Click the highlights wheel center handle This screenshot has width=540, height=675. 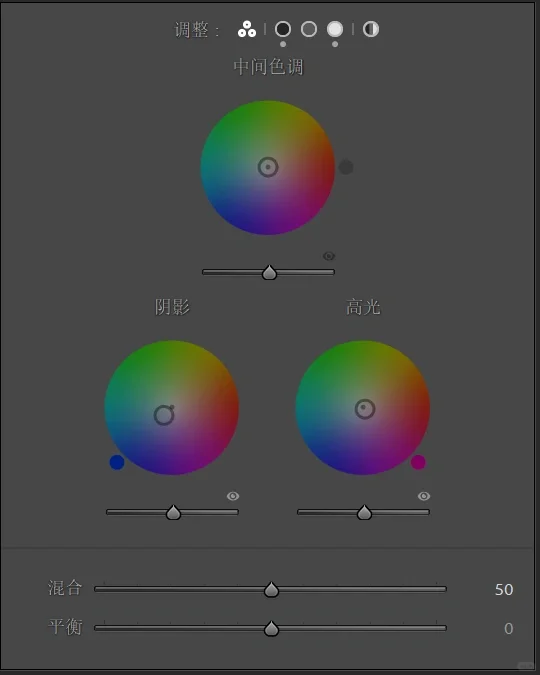click(365, 409)
